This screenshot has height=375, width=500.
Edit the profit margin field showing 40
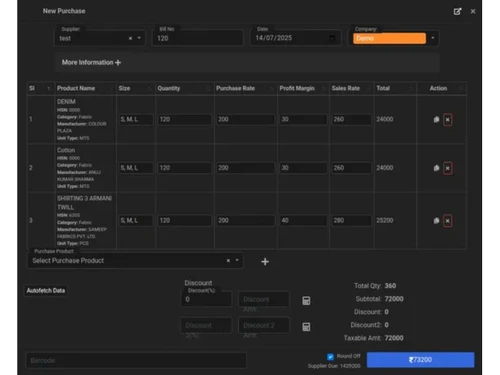click(303, 221)
